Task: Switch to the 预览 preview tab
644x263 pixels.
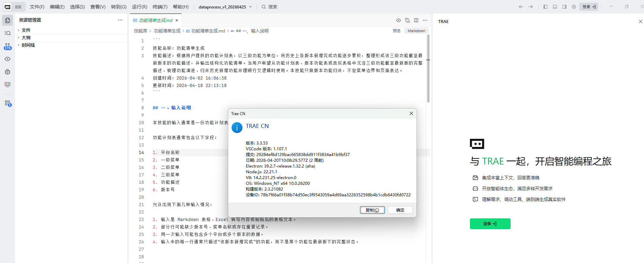Action: (x=396, y=31)
